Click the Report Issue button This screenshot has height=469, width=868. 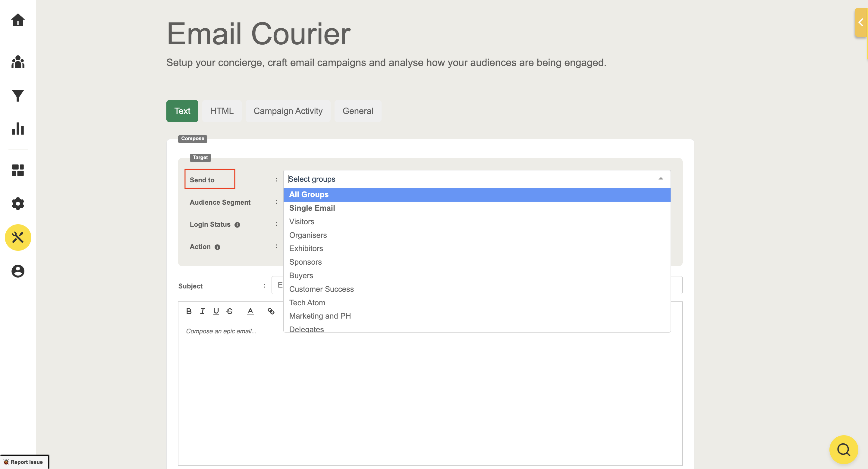tap(24, 462)
